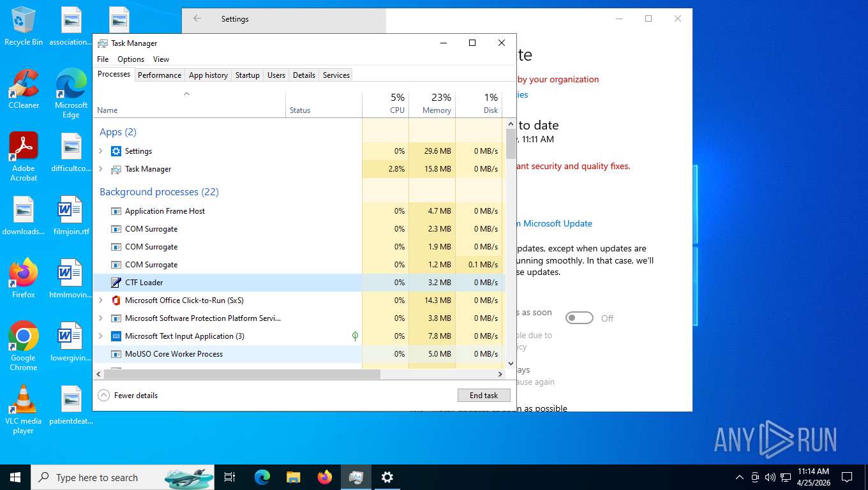The image size is (868, 490).
Task: Open the Microsoft Edge desktop shortcut
Action: 71,94
